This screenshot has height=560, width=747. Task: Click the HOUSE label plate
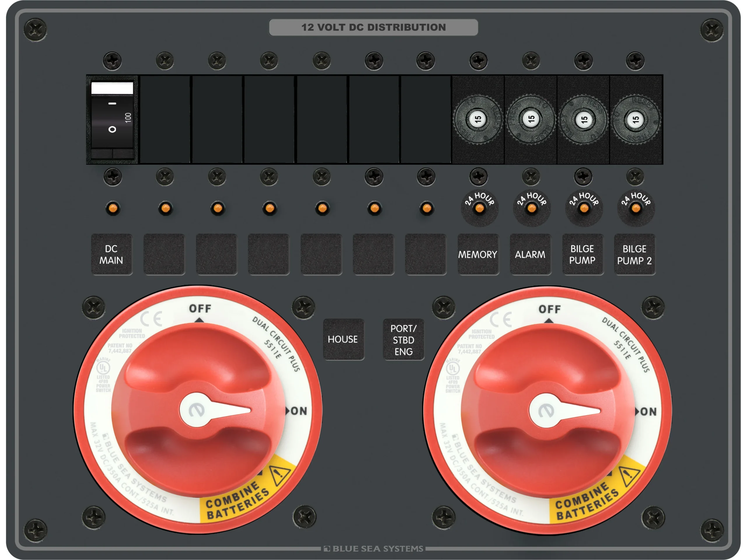343,339
